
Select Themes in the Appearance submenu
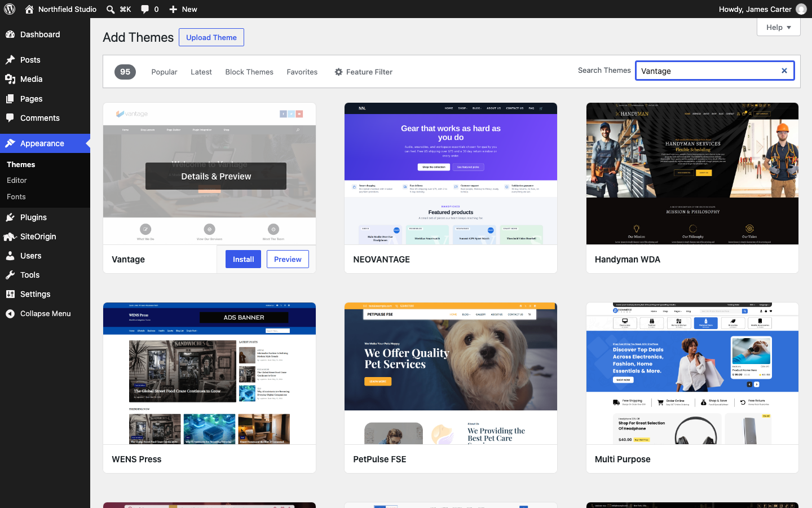pos(21,164)
